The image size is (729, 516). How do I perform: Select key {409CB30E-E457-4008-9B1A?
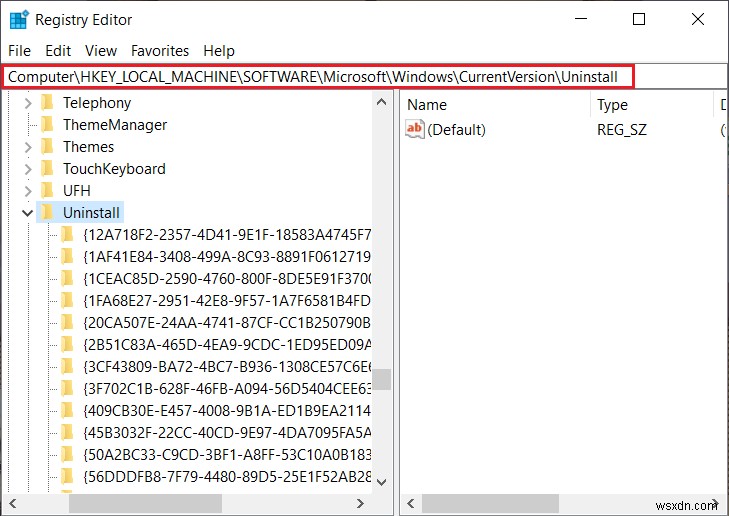(227, 411)
